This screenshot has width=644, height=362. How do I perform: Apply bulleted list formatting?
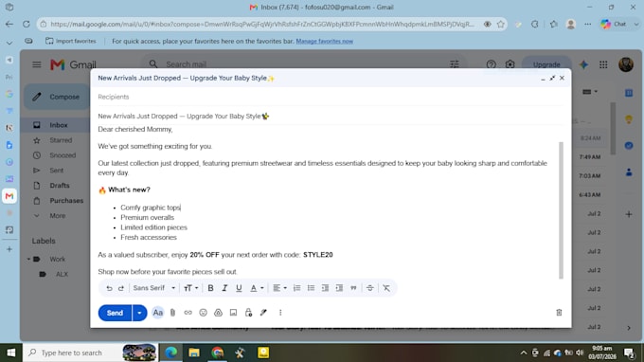[x=311, y=288]
